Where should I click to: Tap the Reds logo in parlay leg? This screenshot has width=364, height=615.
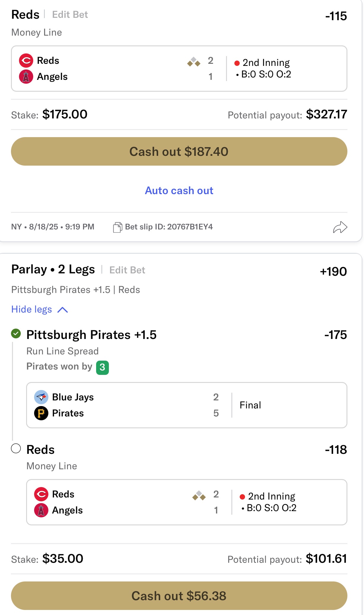[41, 494]
